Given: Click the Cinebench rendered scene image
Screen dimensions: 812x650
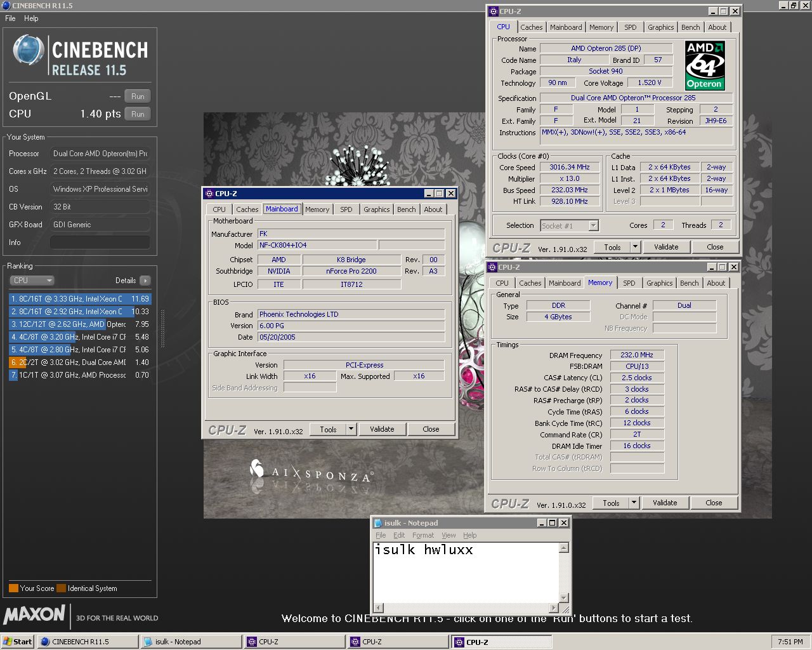Looking at the screenshot, I should (x=487, y=315).
